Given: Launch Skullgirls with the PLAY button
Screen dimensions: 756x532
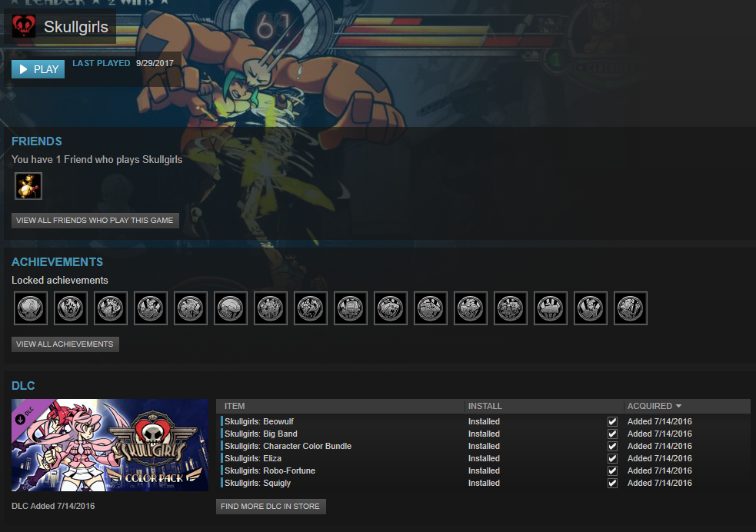Looking at the screenshot, I should click(38, 69).
